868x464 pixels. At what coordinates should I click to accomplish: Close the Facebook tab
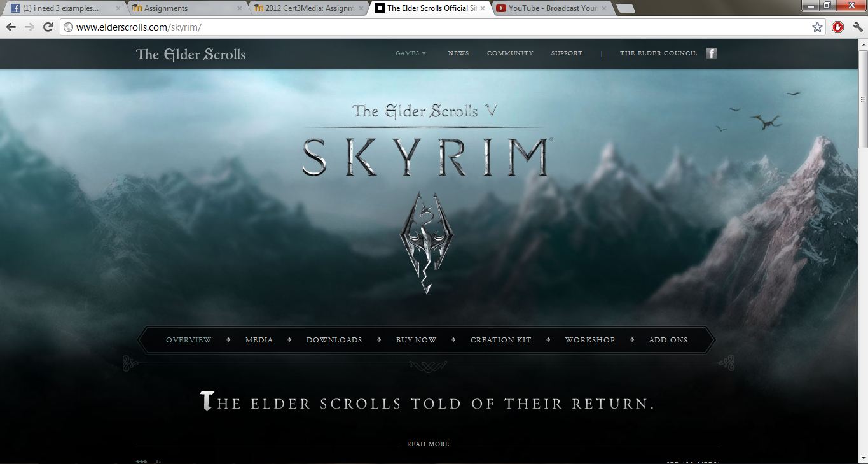pyautogui.click(x=118, y=8)
